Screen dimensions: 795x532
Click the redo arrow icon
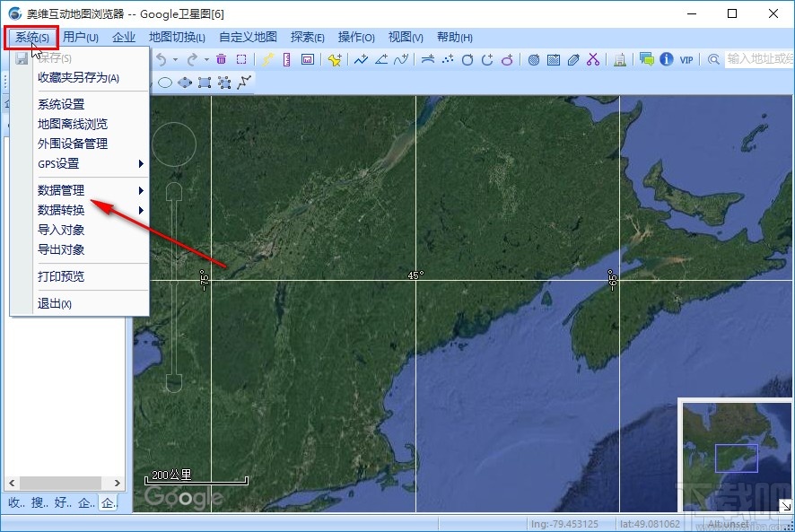[x=192, y=60]
